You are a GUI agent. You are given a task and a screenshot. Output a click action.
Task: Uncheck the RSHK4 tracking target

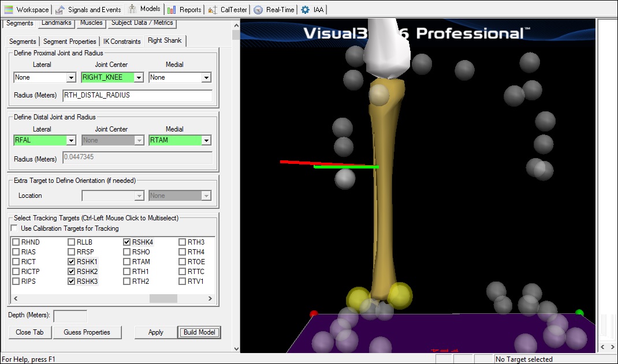(x=126, y=242)
